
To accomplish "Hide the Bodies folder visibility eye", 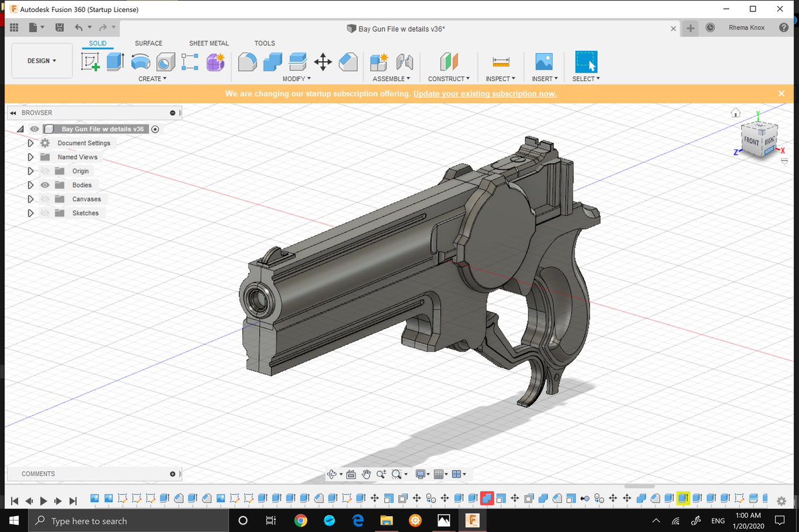I will 45,185.
